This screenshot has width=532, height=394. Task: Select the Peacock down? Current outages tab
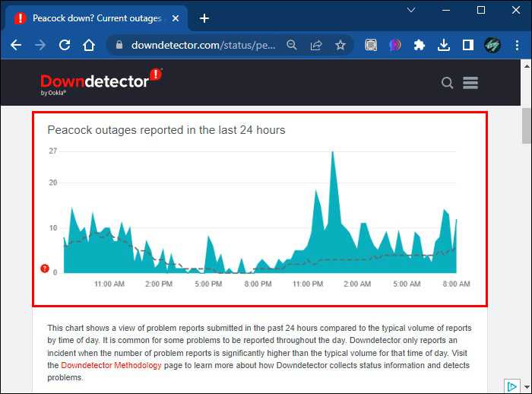pyautogui.click(x=97, y=18)
